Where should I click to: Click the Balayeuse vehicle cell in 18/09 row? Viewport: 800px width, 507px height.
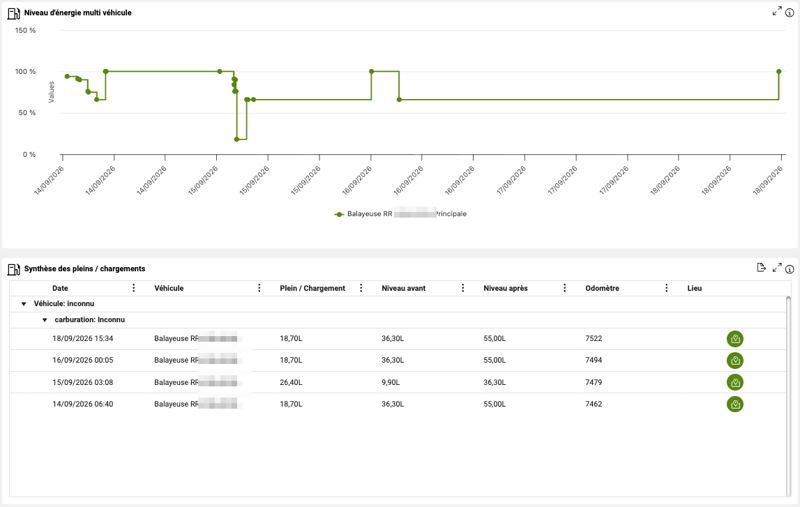pos(196,339)
